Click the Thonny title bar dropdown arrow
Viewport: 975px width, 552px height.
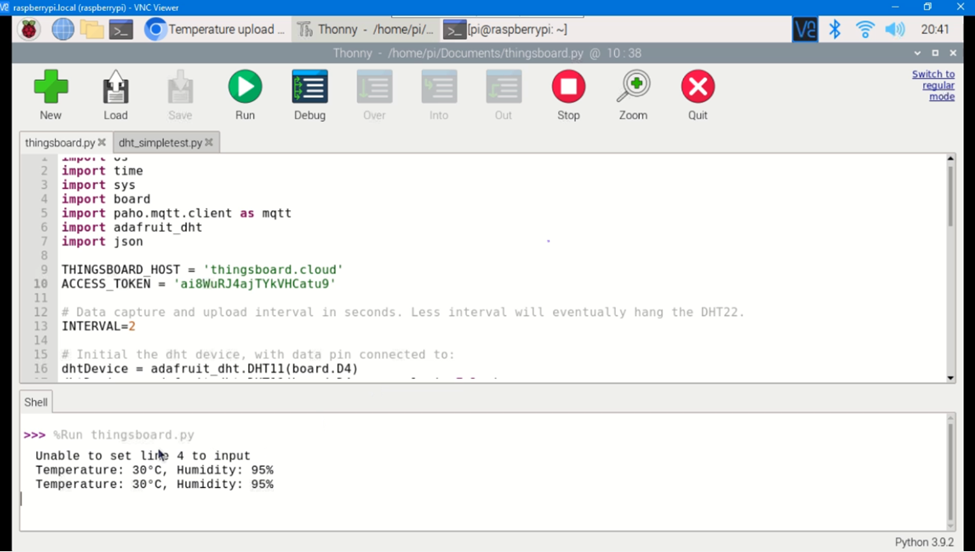[x=918, y=53]
